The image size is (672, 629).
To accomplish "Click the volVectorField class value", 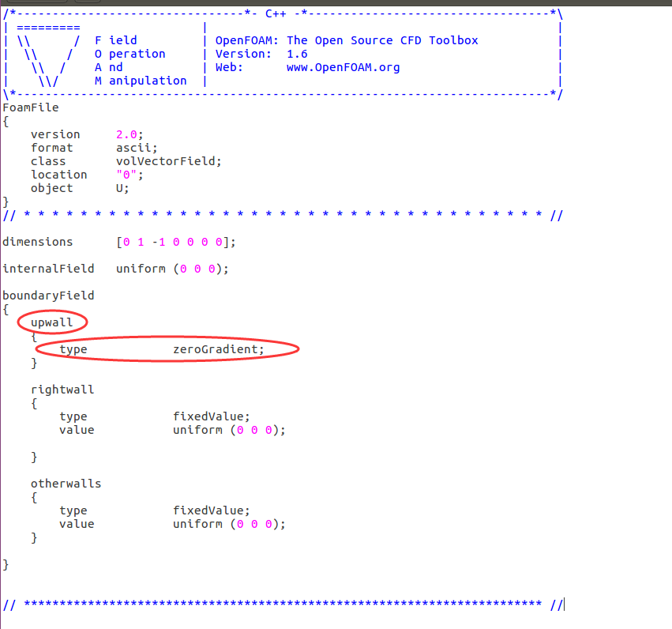I will 168,161.
